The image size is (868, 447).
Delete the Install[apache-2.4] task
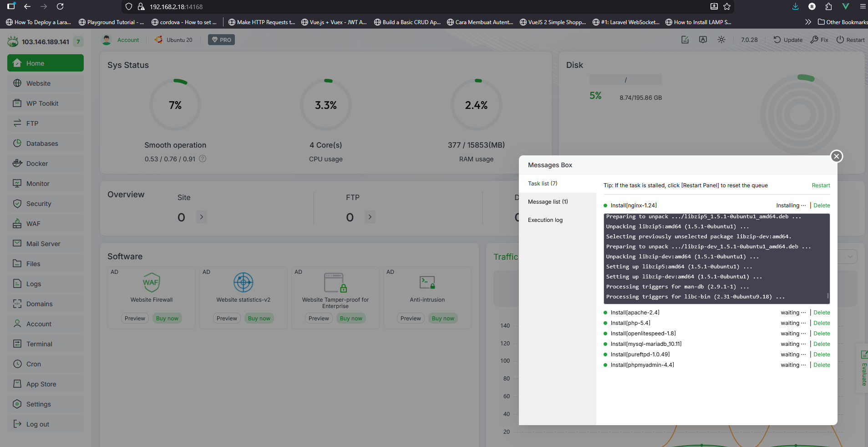click(822, 313)
